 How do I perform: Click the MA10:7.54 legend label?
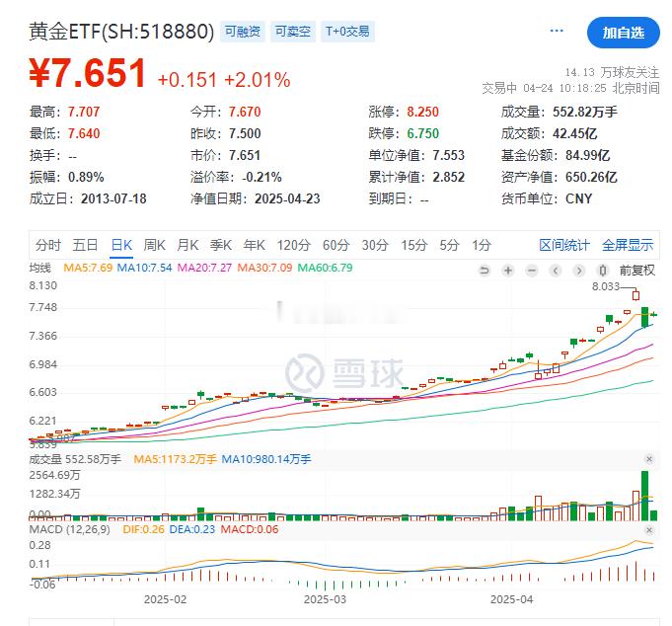pos(144,268)
